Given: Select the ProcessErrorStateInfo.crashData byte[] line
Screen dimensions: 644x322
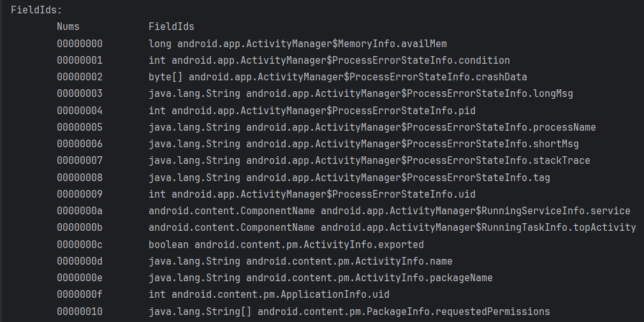Looking at the screenshot, I should pyautogui.click(x=338, y=77).
